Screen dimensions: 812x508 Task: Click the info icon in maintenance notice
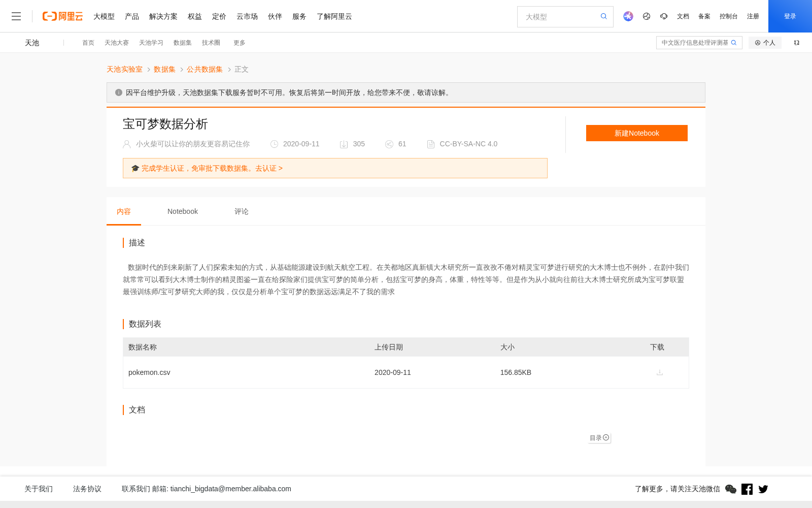coord(119,92)
